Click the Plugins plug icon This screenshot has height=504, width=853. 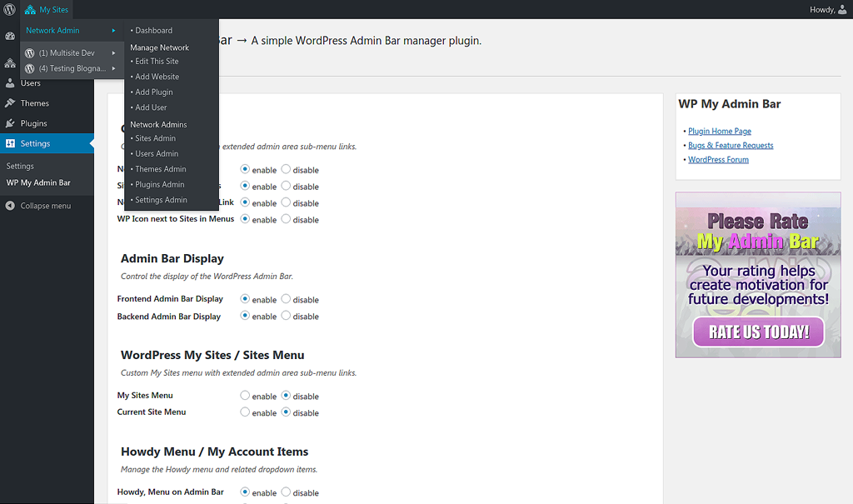click(10, 123)
